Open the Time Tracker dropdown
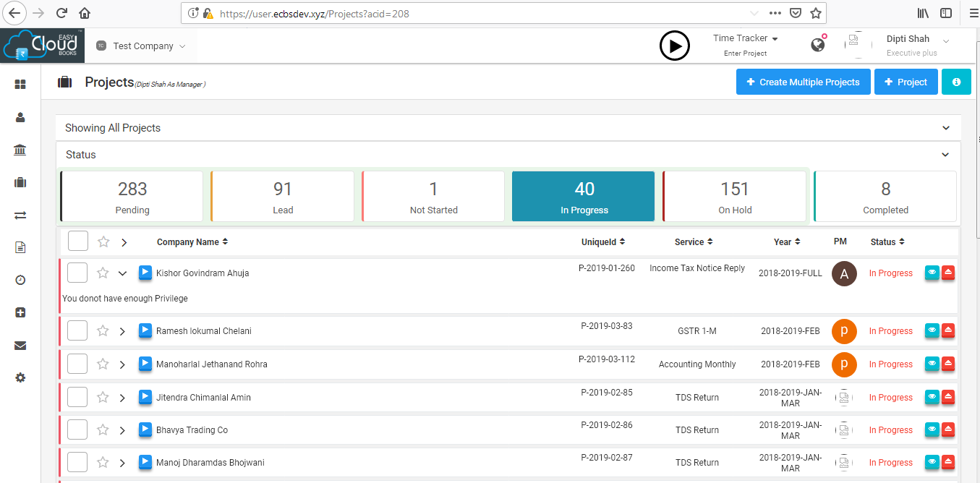Image resolution: width=980 pixels, height=483 pixels. (777, 38)
